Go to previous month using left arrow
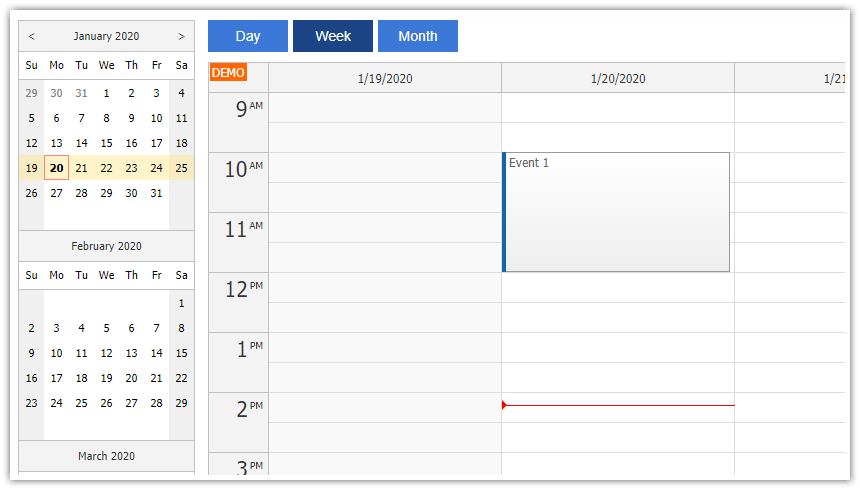 tap(31, 36)
